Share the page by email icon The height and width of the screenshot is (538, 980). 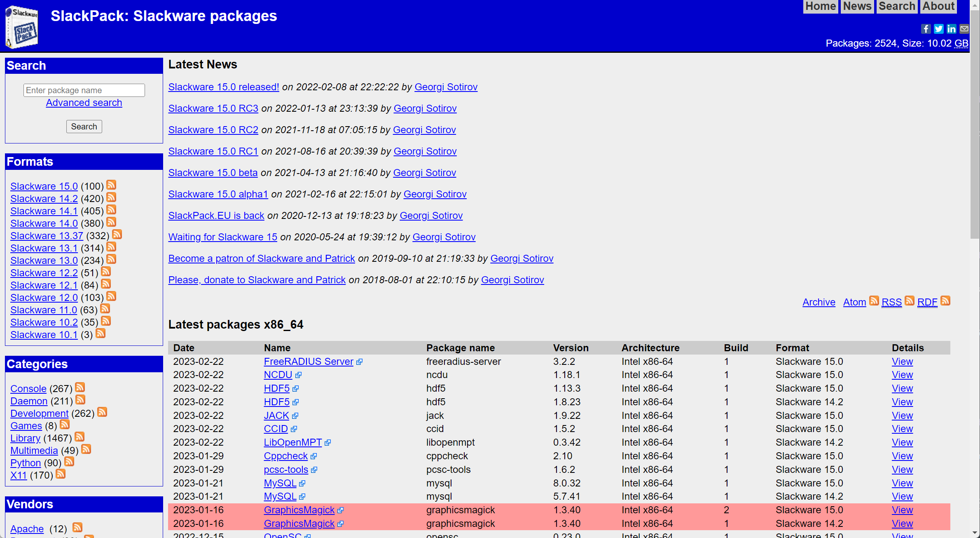pyautogui.click(x=964, y=28)
